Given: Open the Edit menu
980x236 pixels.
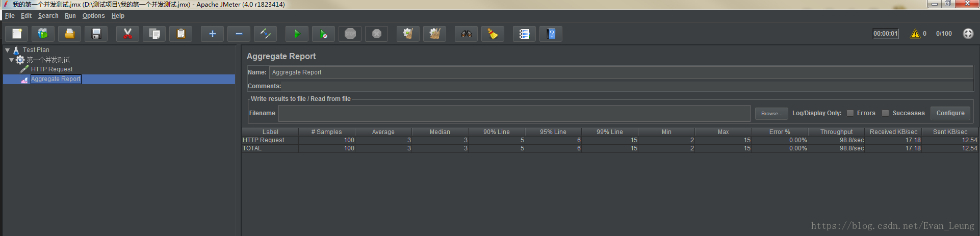Looking at the screenshot, I should tap(26, 16).
